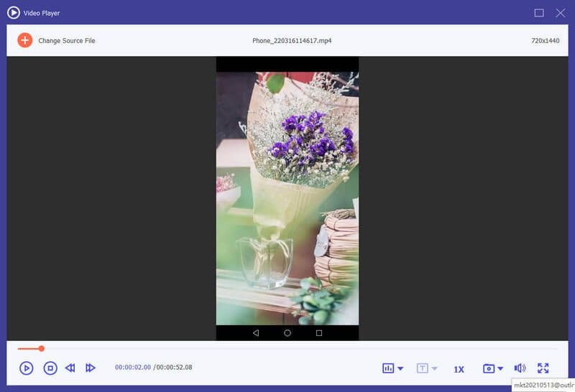Maximize the Video Player window
575x392 pixels.
coord(539,13)
